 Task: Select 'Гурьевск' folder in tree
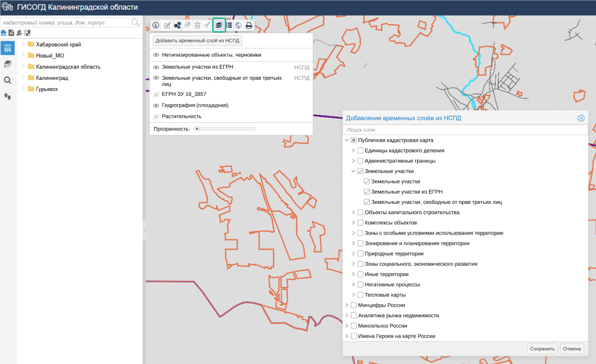(47, 89)
